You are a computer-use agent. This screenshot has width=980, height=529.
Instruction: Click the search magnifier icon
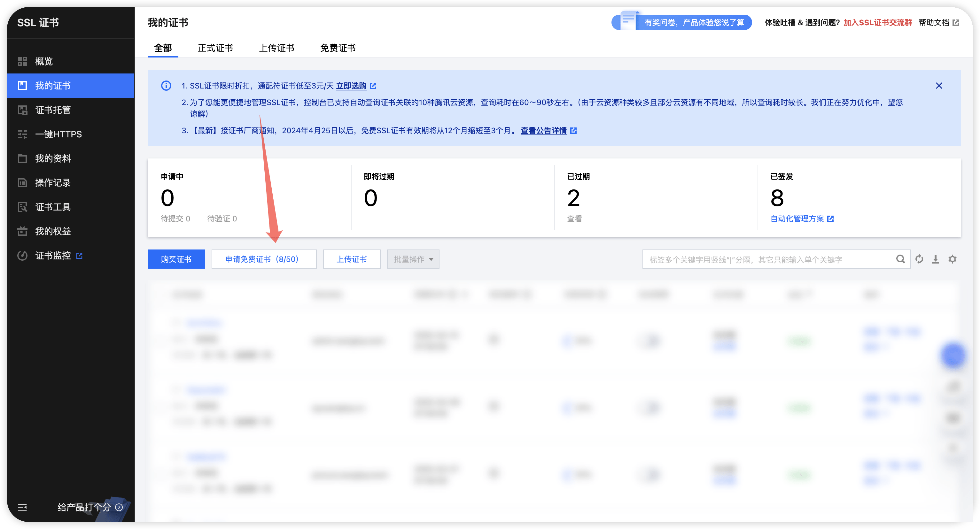pyautogui.click(x=900, y=259)
